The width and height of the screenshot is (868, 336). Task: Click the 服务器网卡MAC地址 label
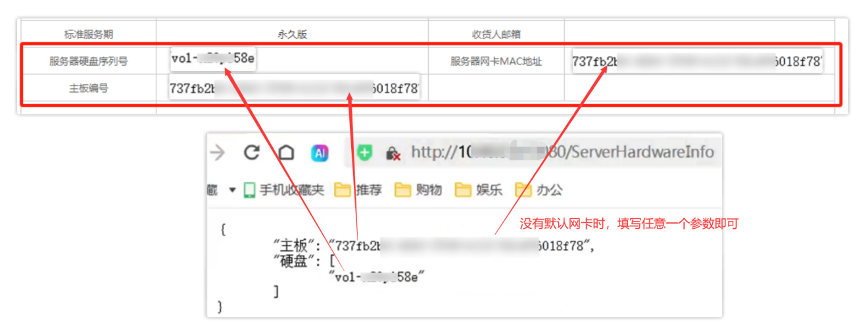tap(496, 61)
